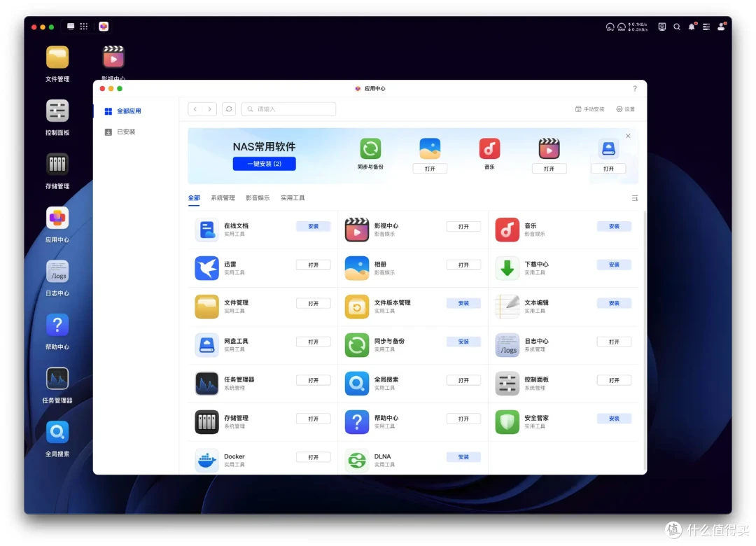Click the app list vertical scrollbar

(x=645, y=340)
